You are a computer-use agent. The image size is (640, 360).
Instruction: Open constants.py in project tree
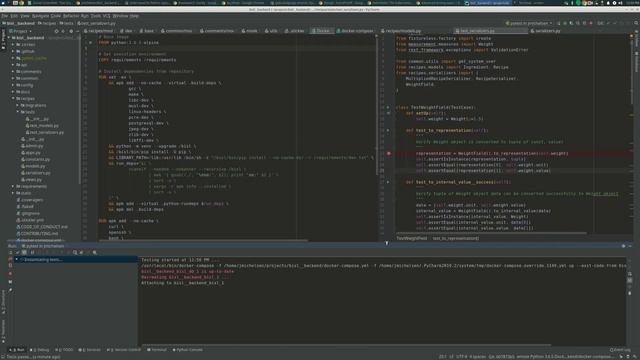36,159
